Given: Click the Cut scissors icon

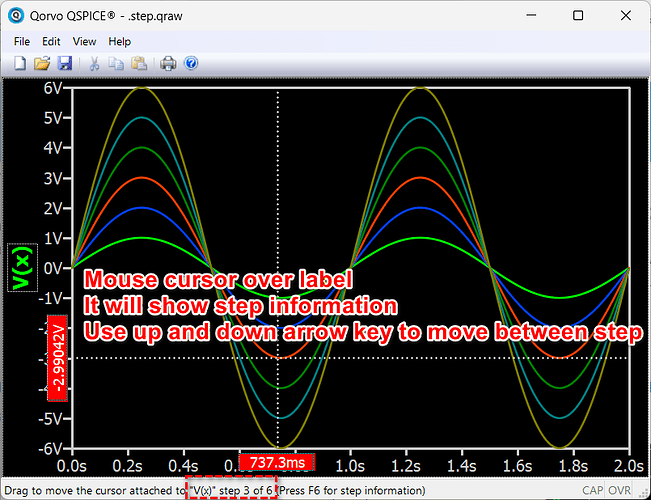Looking at the screenshot, I should pyautogui.click(x=94, y=63).
